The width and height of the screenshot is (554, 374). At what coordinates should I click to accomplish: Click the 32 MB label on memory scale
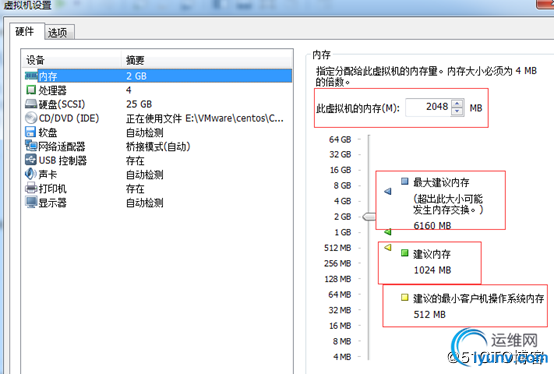[x=340, y=310]
